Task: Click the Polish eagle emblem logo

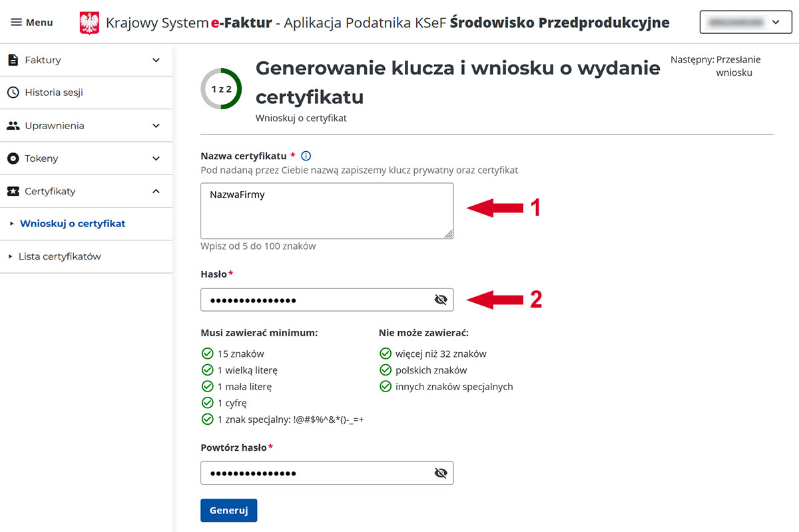Action: pos(89,23)
